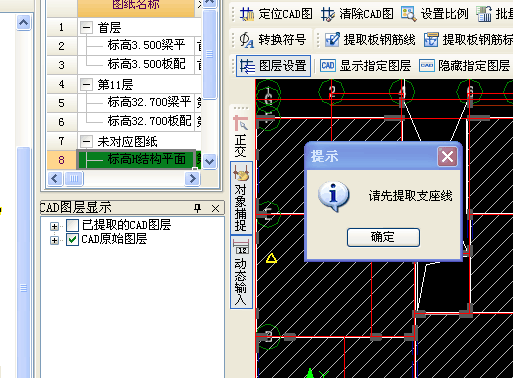513x378 pixels.
Task: Toggle 对象捕捉 object snap
Action: [x=241, y=198]
